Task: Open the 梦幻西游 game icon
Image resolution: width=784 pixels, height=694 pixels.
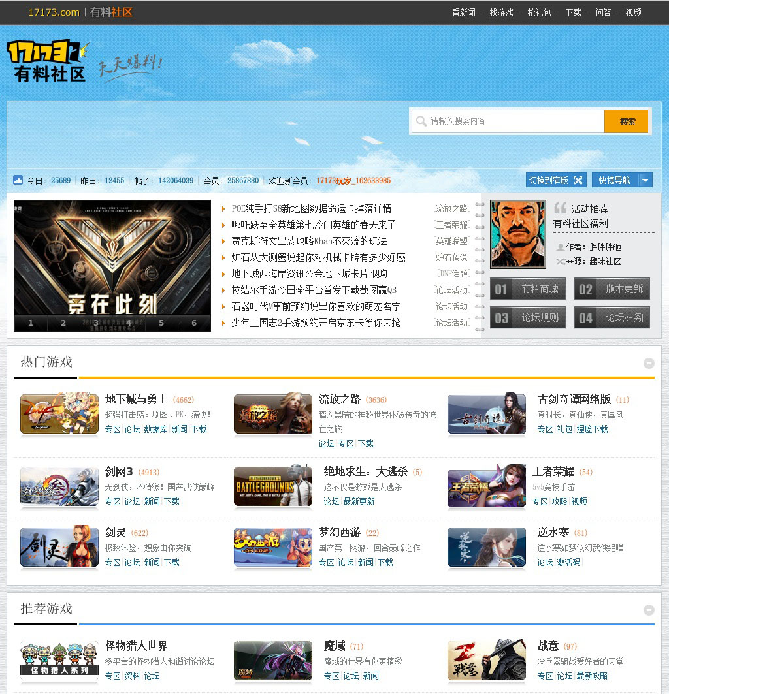Action: 272,547
